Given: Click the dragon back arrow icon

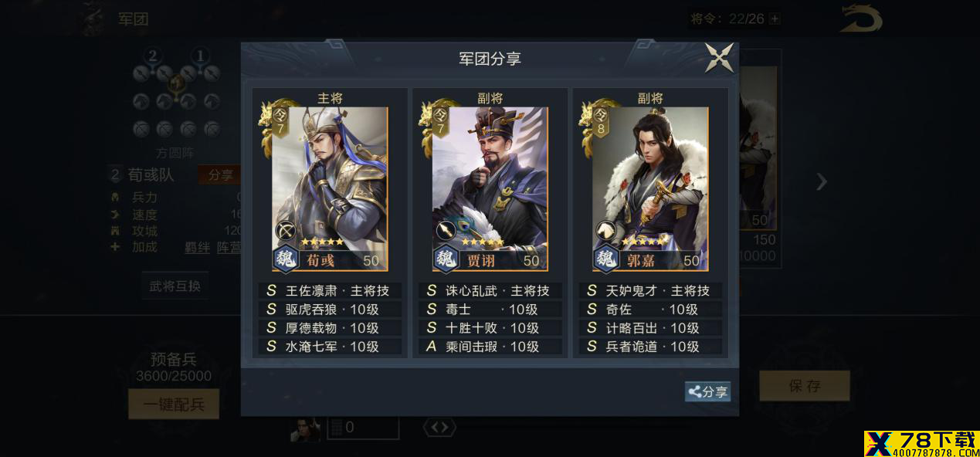Looking at the screenshot, I should tap(861, 19).
